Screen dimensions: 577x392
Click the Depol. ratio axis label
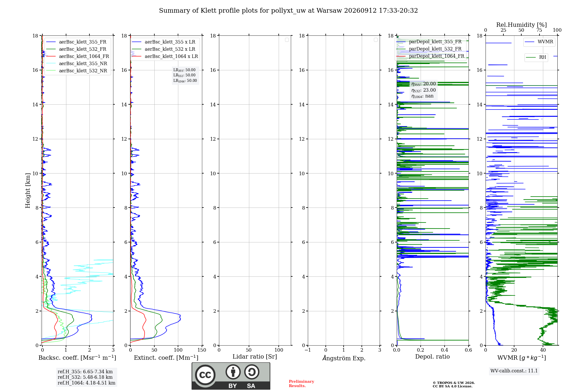432,357
